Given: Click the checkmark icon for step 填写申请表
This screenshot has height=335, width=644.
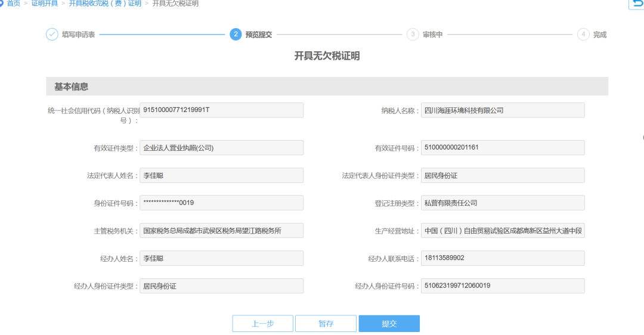Looking at the screenshot, I should [52, 35].
